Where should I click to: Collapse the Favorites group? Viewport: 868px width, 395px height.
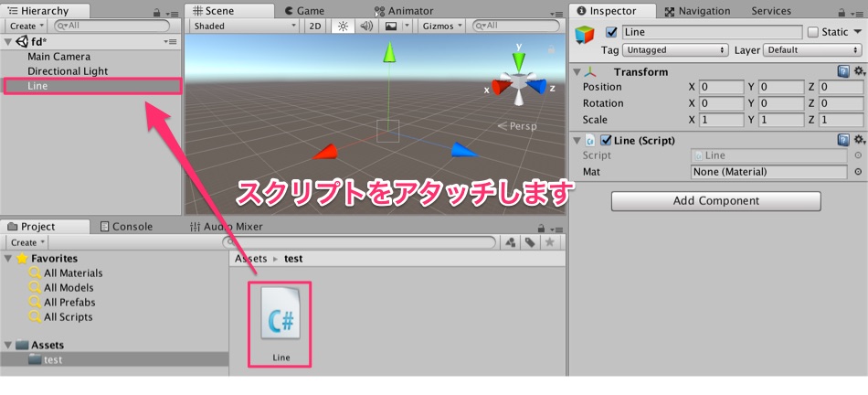pyautogui.click(x=7, y=259)
